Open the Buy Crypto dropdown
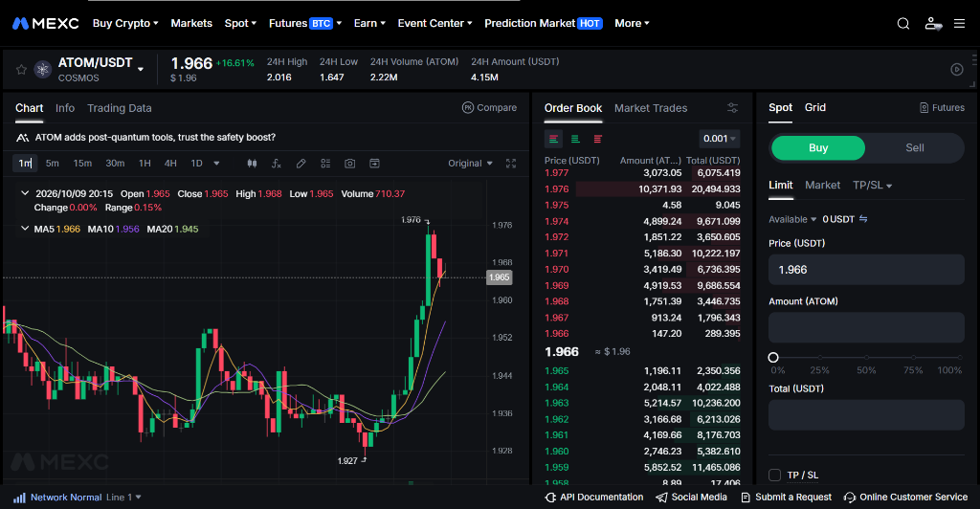Image resolution: width=980 pixels, height=509 pixels. point(125,24)
